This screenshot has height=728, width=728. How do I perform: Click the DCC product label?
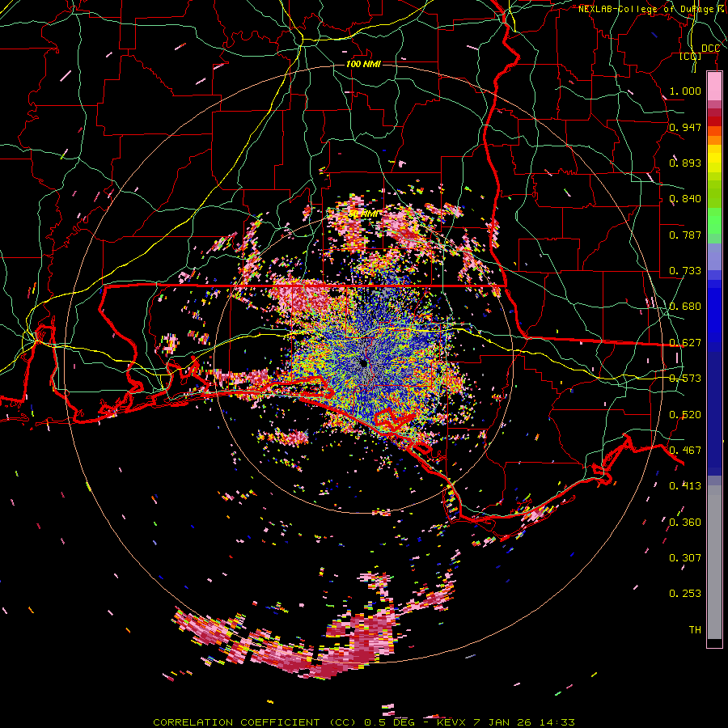coord(710,49)
